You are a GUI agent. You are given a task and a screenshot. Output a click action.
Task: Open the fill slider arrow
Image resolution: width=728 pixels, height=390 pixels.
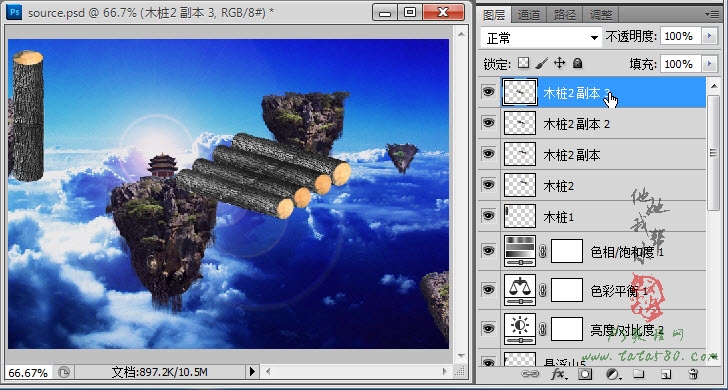709,63
